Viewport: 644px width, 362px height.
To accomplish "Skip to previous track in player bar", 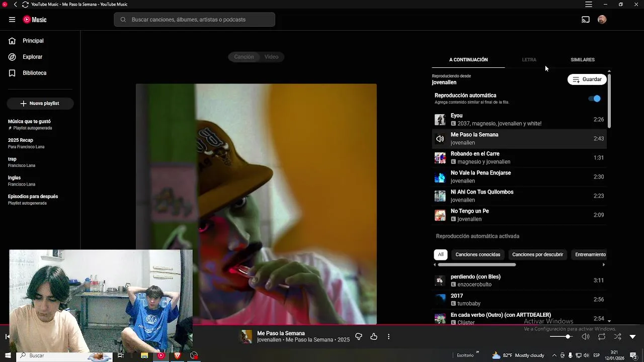I will (x=7, y=336).
